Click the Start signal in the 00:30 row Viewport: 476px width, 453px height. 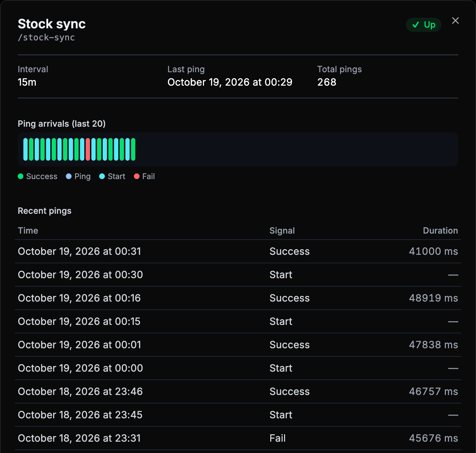(x=281, y=275)
